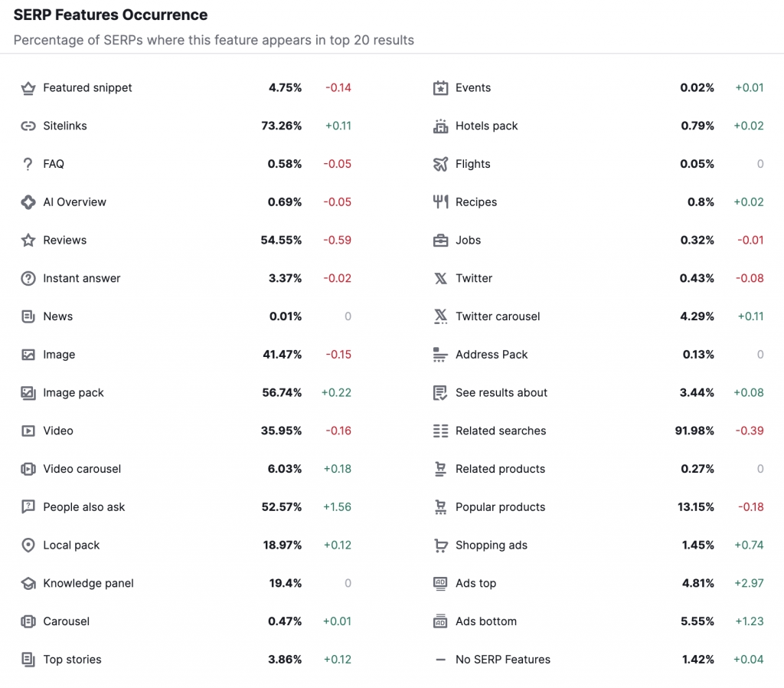The width and height of the screenshot is (784, 688).
Task: Click the Video carousel icon
Action: (28, 469)
